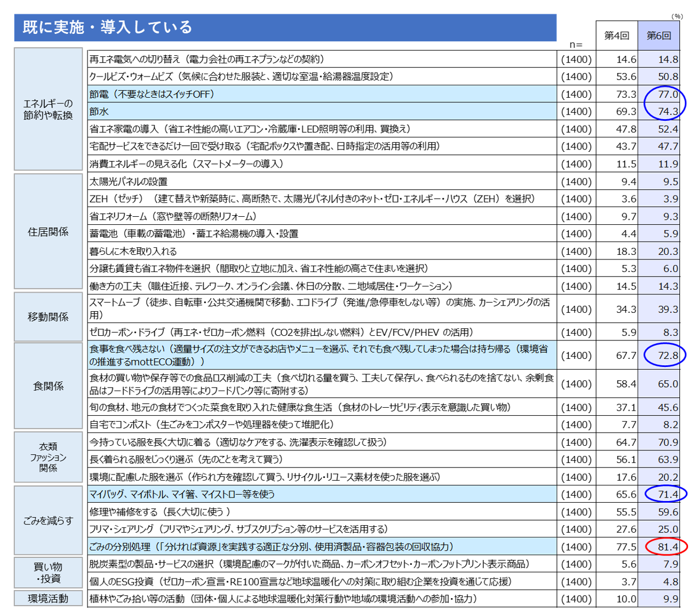The height and width of the screenshot is (616, 699).
Task: Select the 衣類ファッション関係 category label
Action: click(48, 457)
